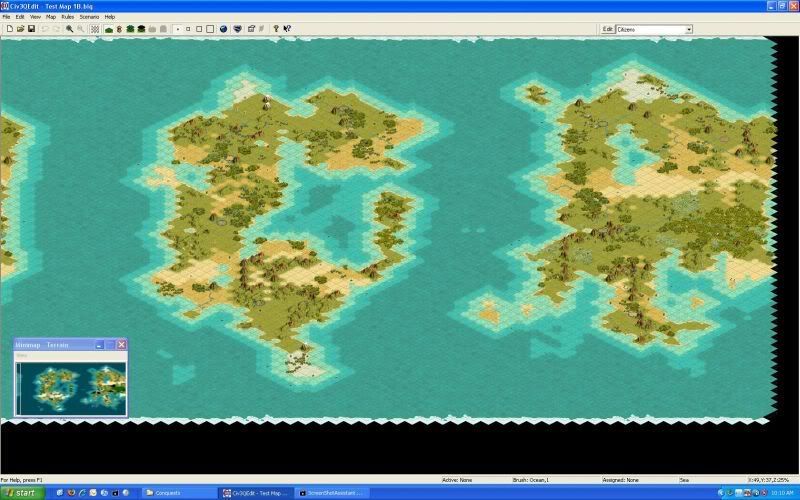Switch to the ScreenShotAssistant taskbar button
This screenshot has width=800, height=500.
pos(333,493)
